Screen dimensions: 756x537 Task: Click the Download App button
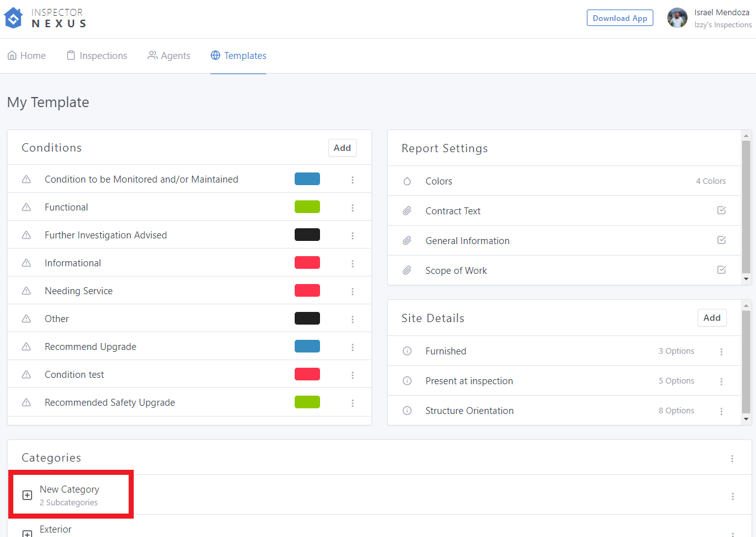coord(619,18)
